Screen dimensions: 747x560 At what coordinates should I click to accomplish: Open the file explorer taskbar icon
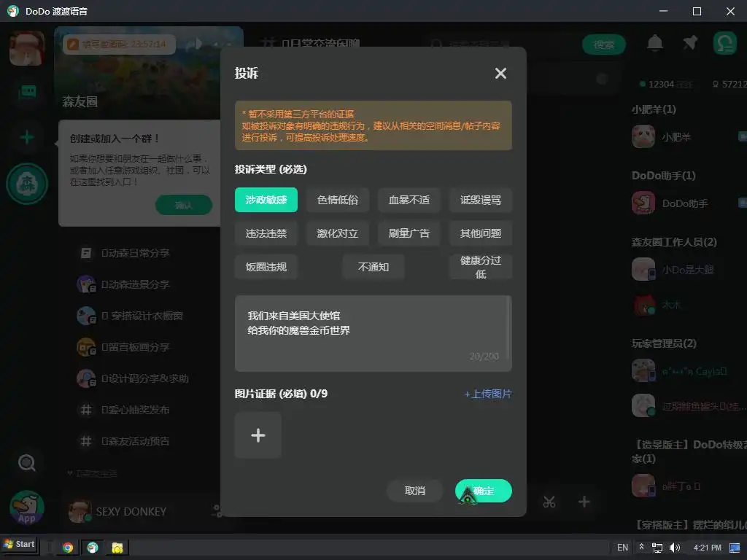(117, 548)
